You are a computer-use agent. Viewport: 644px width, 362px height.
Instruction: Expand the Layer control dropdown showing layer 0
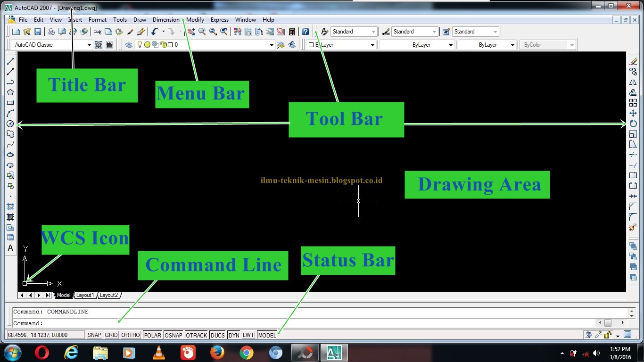272,44
